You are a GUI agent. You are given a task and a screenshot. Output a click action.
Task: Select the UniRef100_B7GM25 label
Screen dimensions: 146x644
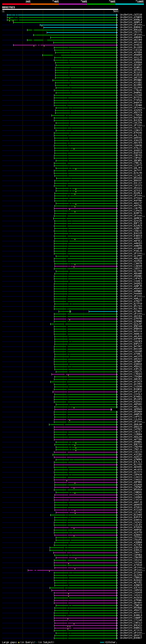(131, 527)
